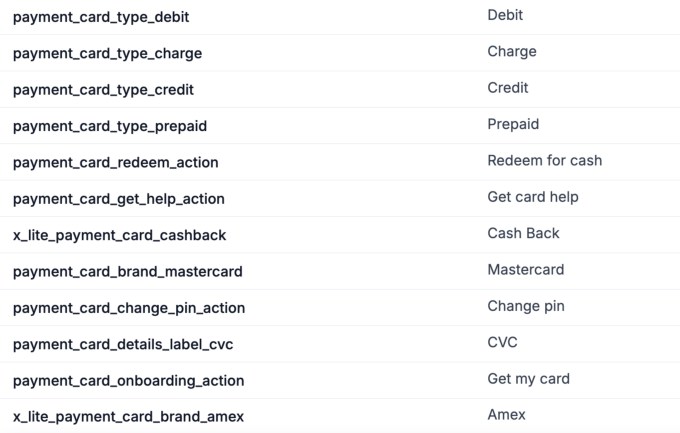Select the x_lite_payment_card_cashback key
Viewport: 680px width, 433px height.
120,235
